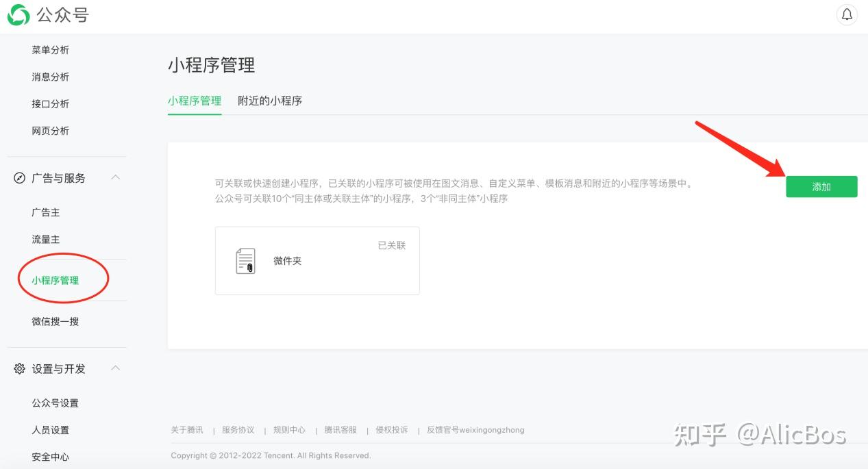Switch to the 小程序管理 tab

pos(195,101)
